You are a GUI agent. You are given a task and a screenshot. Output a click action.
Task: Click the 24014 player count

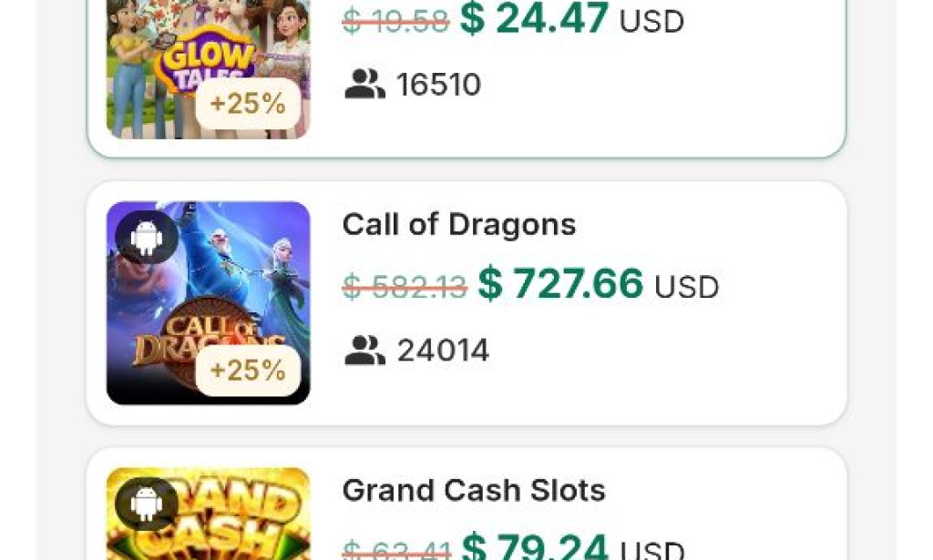[x=444, y=351]
